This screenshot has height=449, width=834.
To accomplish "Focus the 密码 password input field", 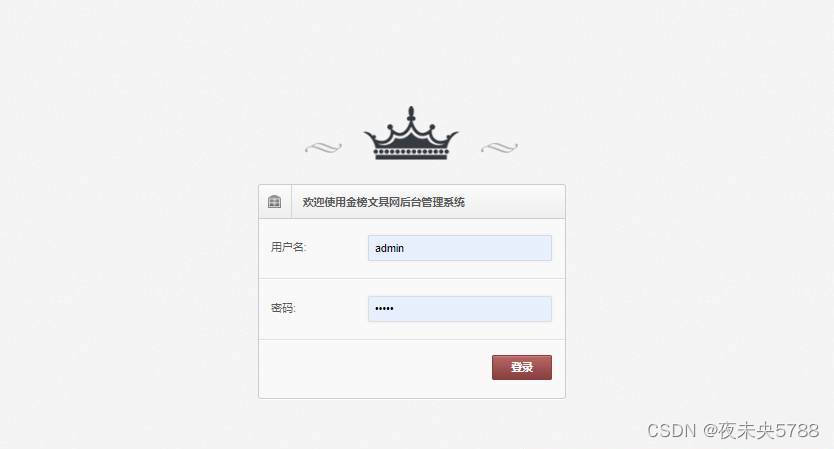I will [460, 309].
